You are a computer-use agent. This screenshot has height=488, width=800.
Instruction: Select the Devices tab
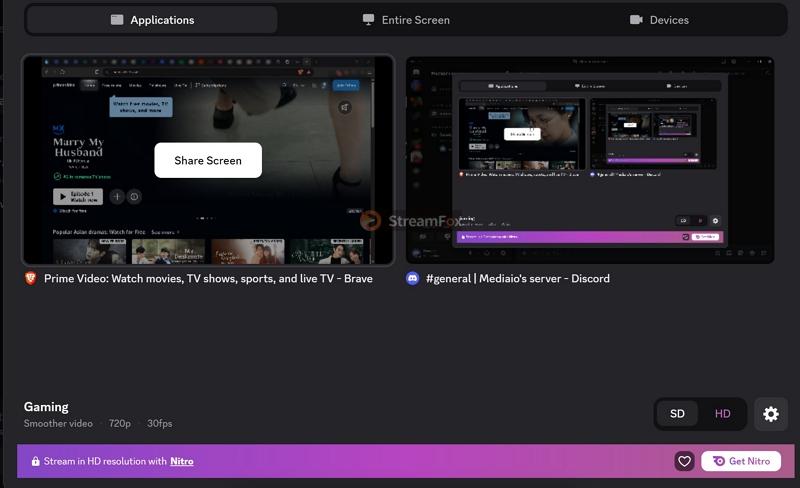coord(659,20)
